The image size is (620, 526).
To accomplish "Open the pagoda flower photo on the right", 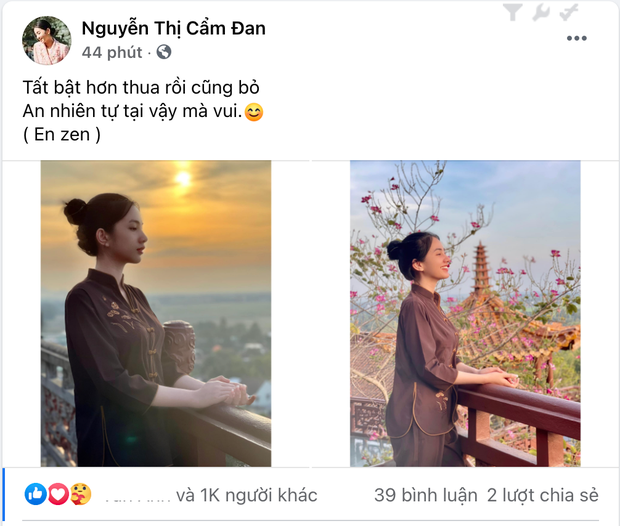I will 465,313.
